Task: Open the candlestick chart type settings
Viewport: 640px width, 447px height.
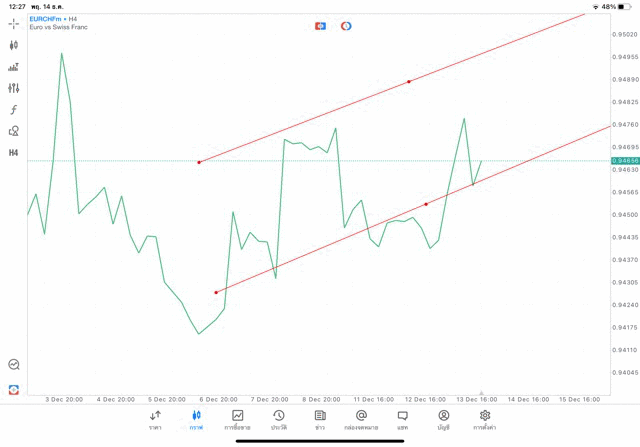Action: coord(14,45)
